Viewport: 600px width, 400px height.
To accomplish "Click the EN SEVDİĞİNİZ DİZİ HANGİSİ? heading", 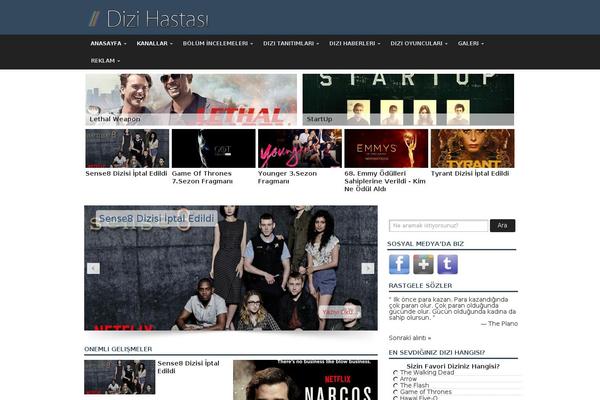I will point(437,353).
